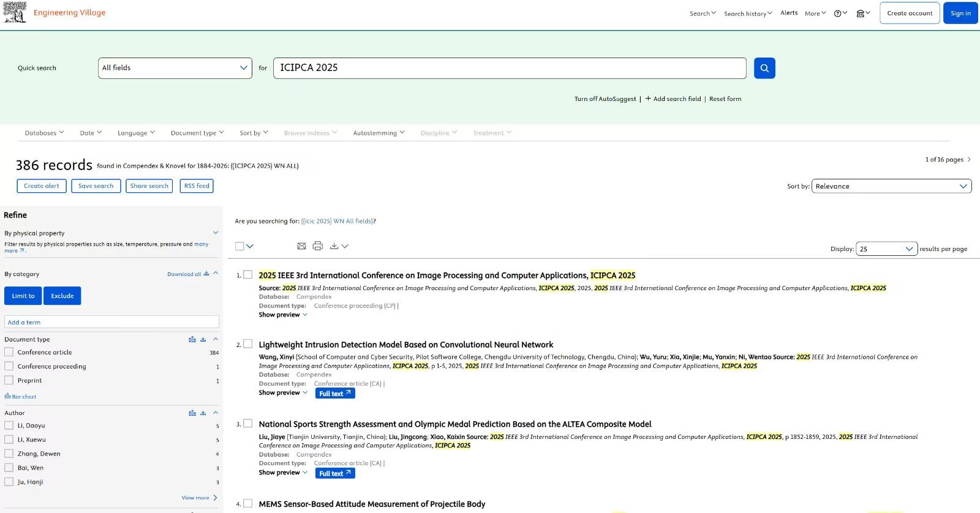
Task: Click the Add a term input field
Action: pos(111,322)
